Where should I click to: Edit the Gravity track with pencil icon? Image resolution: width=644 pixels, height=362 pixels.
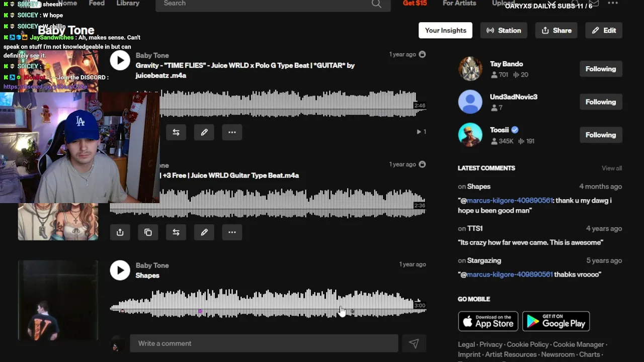[x=204, y=132]
